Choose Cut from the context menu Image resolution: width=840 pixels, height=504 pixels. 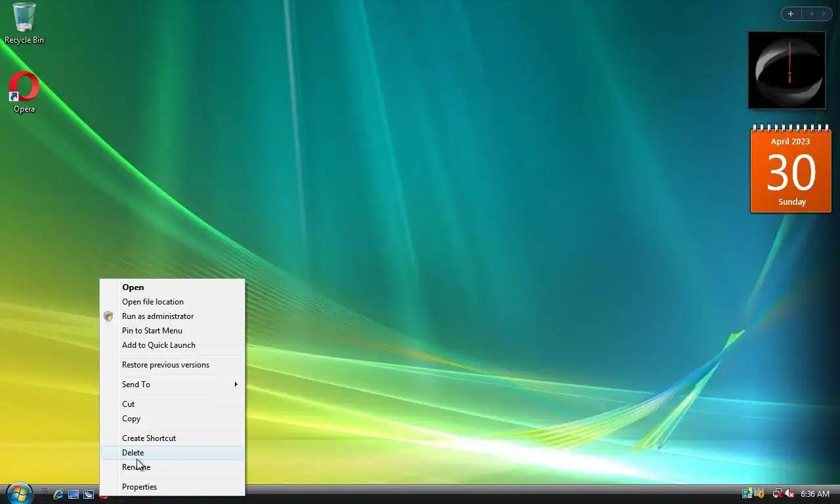pyautogui.click(x=172, y=404)
